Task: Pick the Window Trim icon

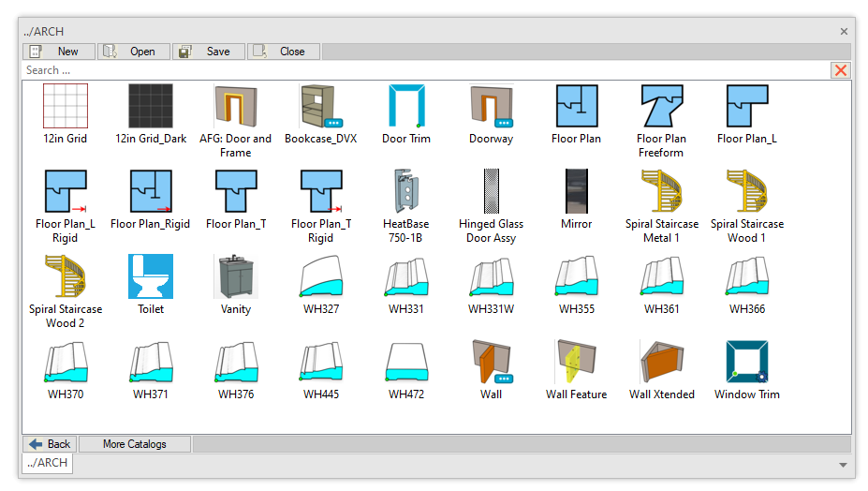Action: (746, 362)
